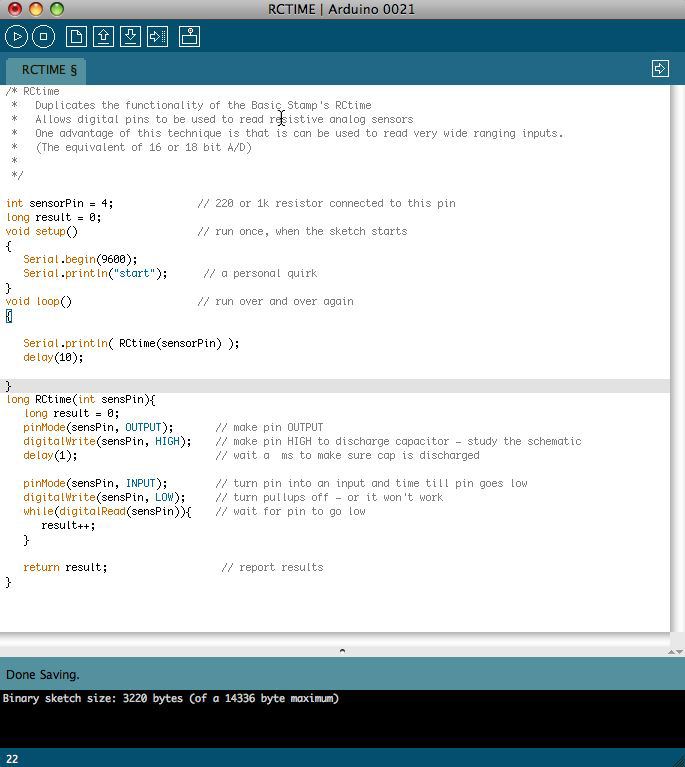Click the 'Done Saving.' status message
The height and width of the screenshot is (767, 685).
point(43,675)
